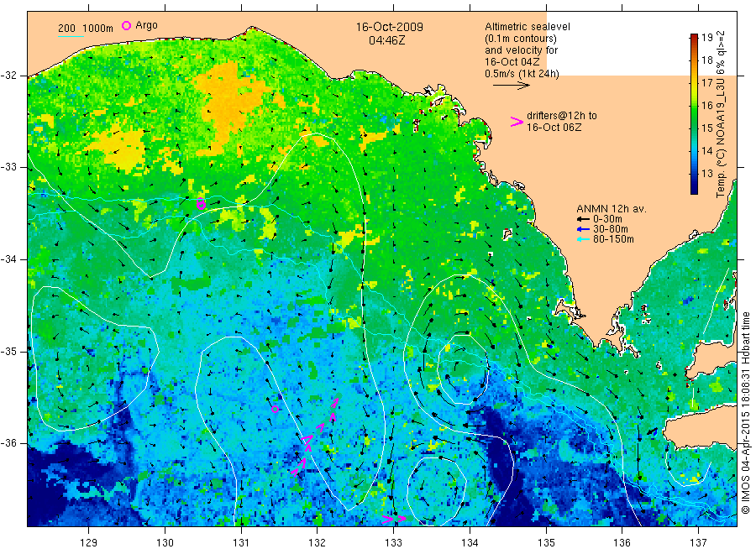Click the 'ANMN 12h av.' heading
This screenshot has height=554, width=756.
point(612,209)
